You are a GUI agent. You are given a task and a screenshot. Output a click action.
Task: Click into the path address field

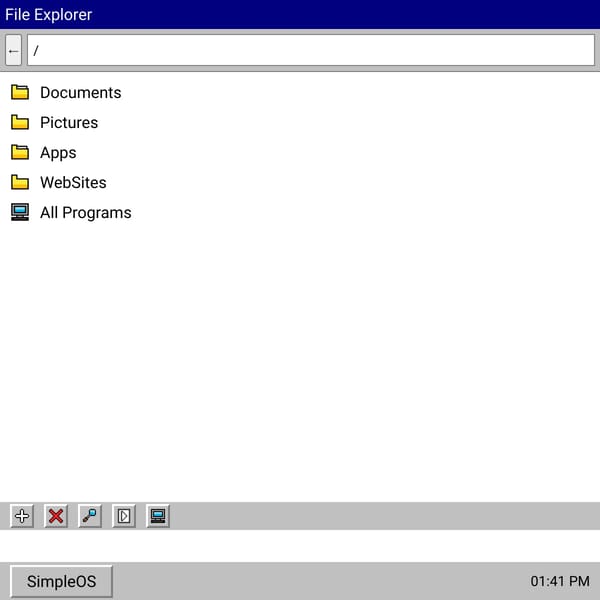click(311, 50)
